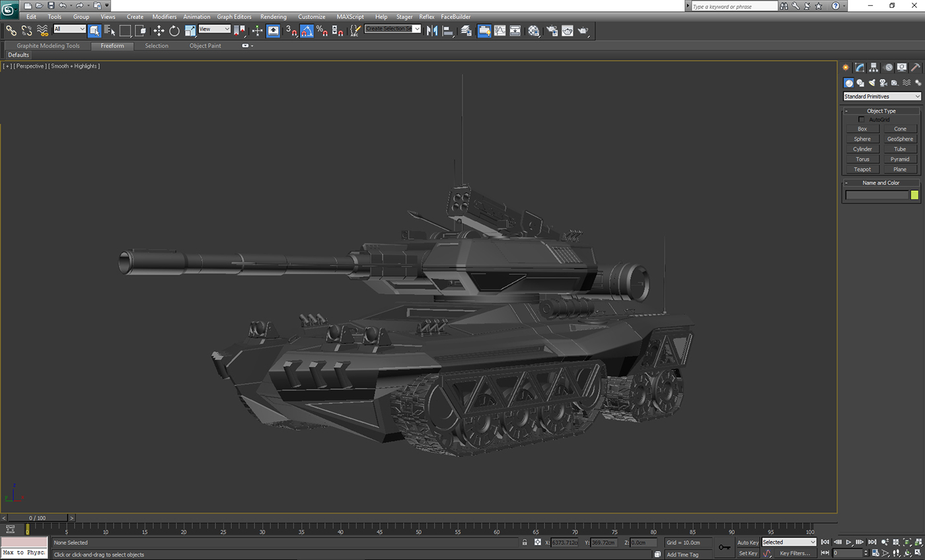Select the Move tool on toolbar
925x560 pixels.
click(x=159, y=30)
